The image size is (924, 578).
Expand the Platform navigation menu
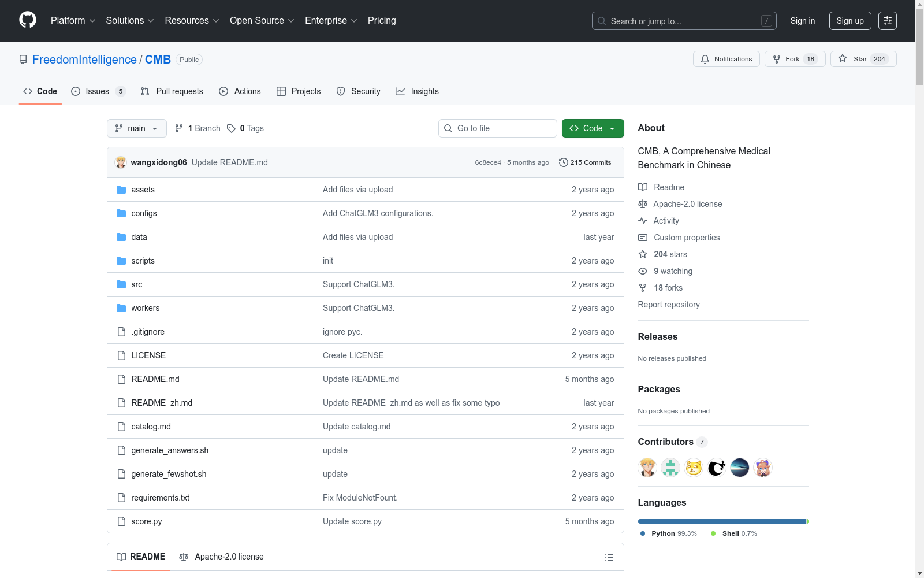click(73, 21)
